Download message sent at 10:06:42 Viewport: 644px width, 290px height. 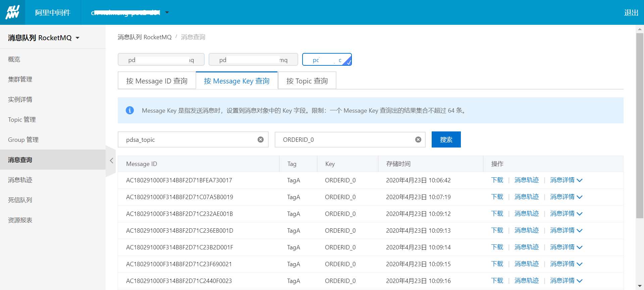coord(497,180)
